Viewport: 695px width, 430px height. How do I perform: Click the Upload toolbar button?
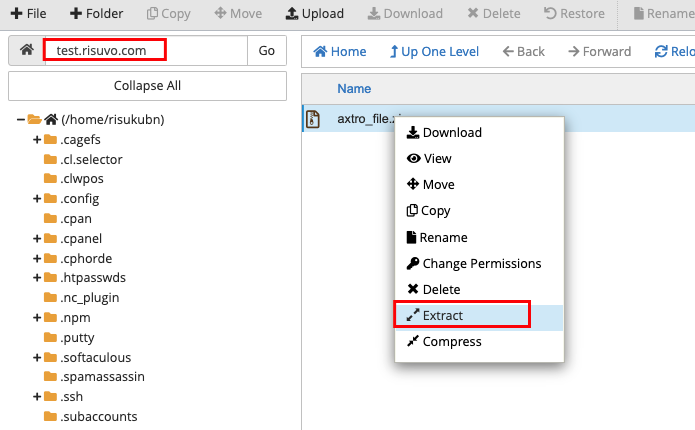[x=314, y=14]
